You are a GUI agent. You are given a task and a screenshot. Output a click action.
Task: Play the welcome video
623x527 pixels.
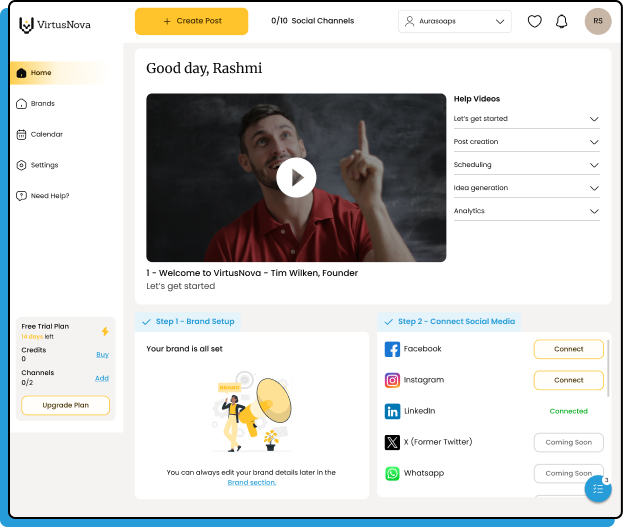click(x=296, y=178)
